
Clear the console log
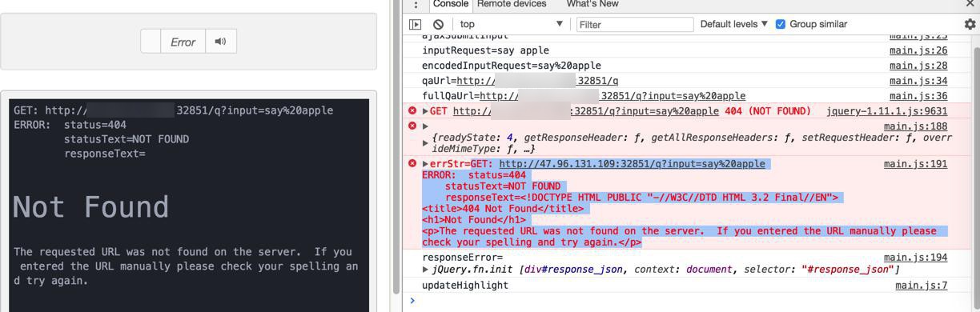[438, 25]
